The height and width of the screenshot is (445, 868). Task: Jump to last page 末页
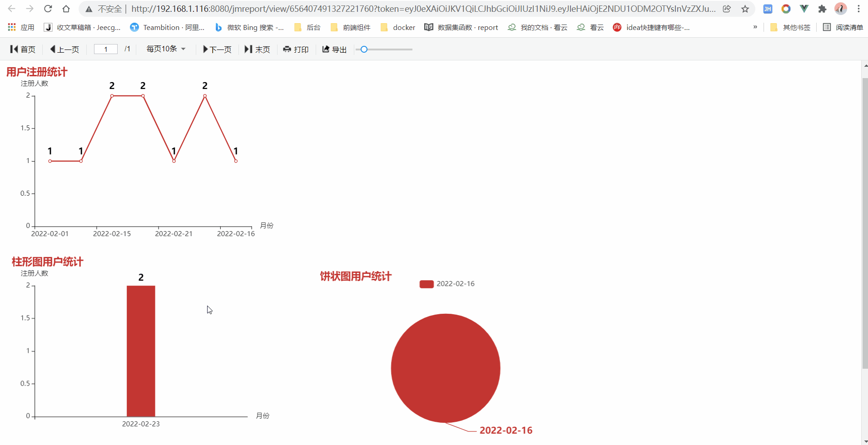(258, 49)
